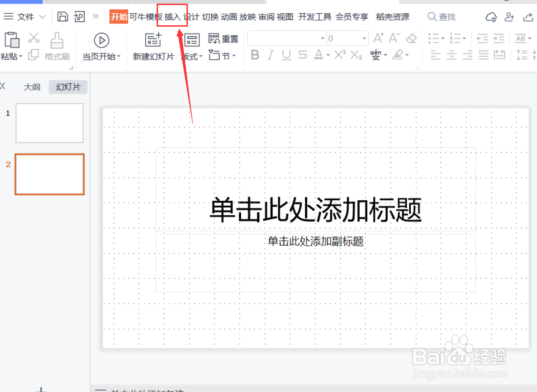Select the Increase Font Size icon
This screenshot has width=537, height=392.
(x=377, y=38)
